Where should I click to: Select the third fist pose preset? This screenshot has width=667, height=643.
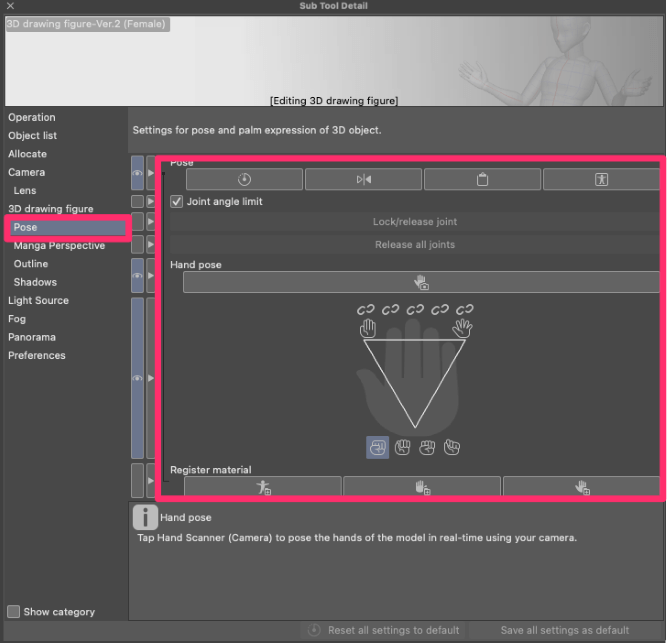(427, 447)
